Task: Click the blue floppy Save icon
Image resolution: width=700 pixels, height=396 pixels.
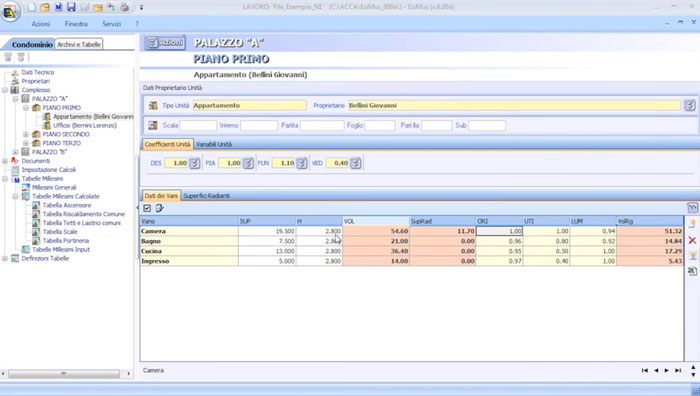Action: (x=71, y=7)
